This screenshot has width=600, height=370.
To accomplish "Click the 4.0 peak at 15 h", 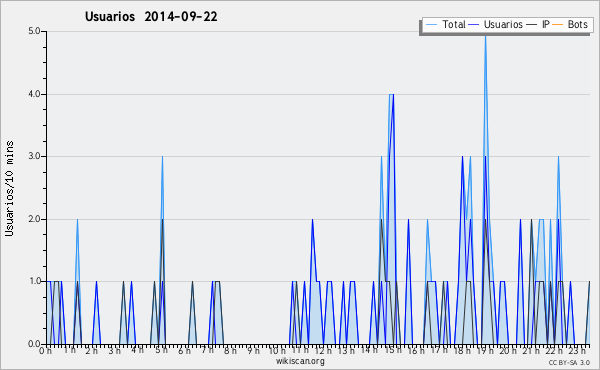I will pos(391,95).
